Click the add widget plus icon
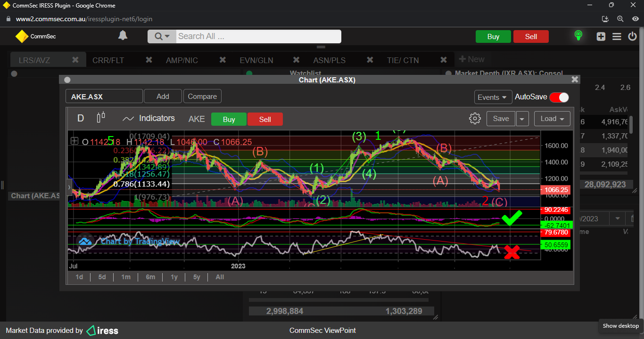The width and height of the screenshot is (644, 339). (x=601, y=36)
